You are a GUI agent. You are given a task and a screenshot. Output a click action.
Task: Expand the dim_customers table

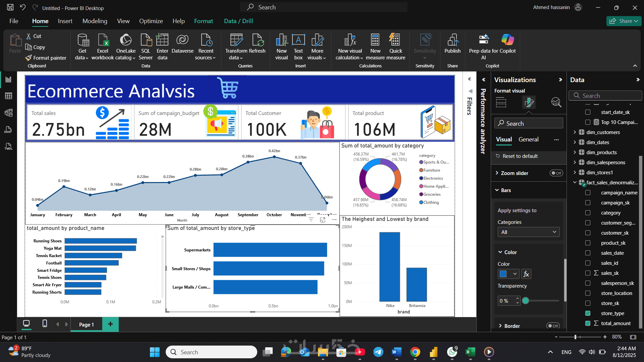click(575, 132)
